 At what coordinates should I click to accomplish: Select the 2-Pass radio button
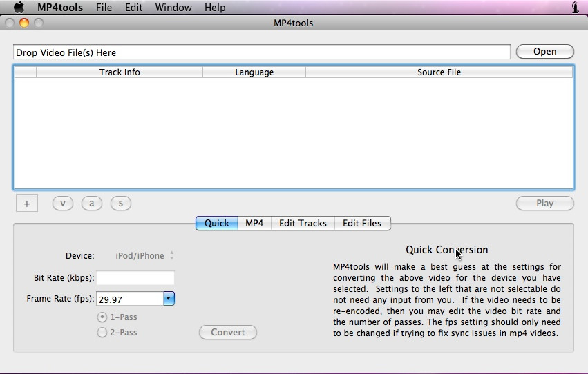tap(102, 332)
